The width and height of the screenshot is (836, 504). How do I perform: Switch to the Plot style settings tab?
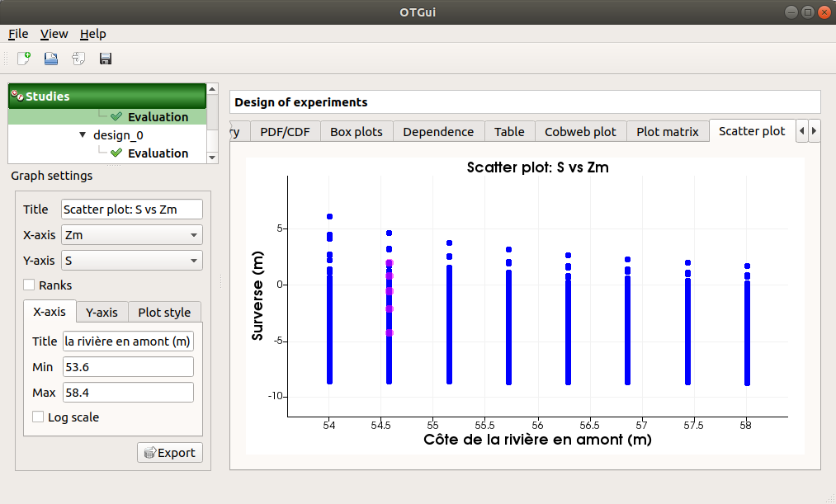point(164,313)
